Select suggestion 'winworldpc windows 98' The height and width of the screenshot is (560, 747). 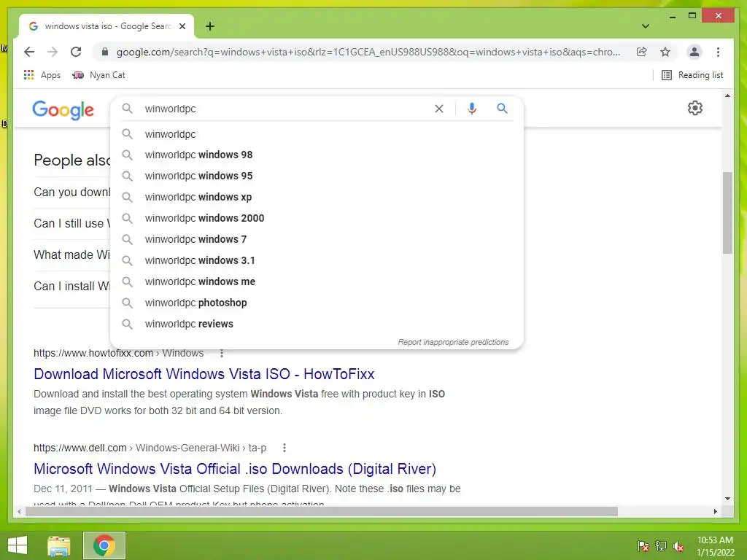[317, 155]
